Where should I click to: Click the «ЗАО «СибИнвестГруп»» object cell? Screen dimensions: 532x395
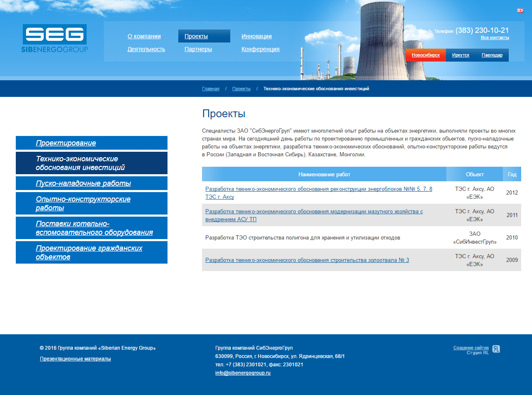coord(475,237)
